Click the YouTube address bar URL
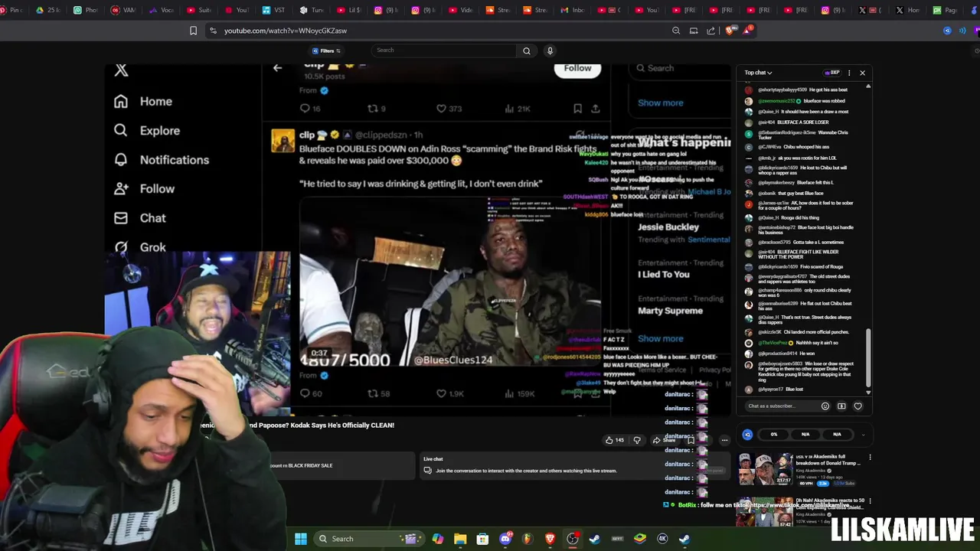 point(286,31)
